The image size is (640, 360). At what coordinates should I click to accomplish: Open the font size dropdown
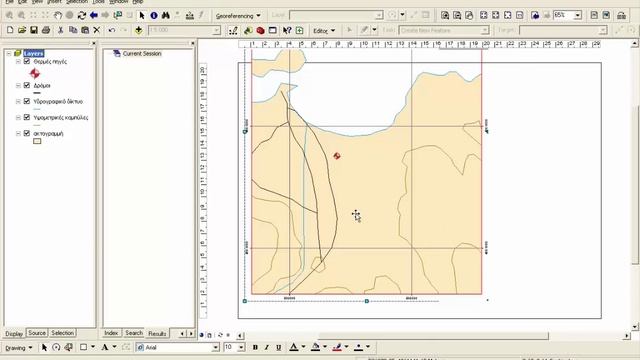click(241, 347)
